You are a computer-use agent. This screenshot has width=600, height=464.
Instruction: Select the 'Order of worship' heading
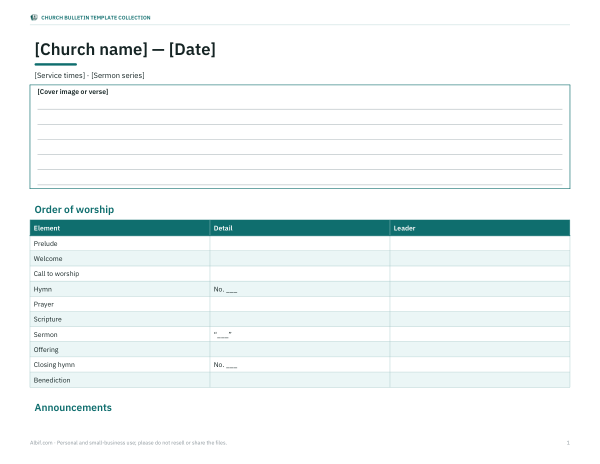coord(74,210)
